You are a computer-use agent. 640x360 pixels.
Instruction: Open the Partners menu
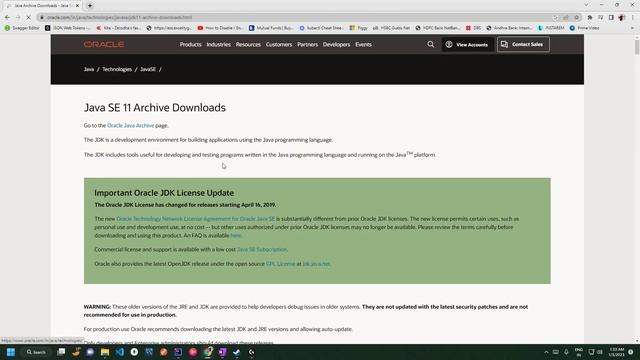click(x=307, y=44)
